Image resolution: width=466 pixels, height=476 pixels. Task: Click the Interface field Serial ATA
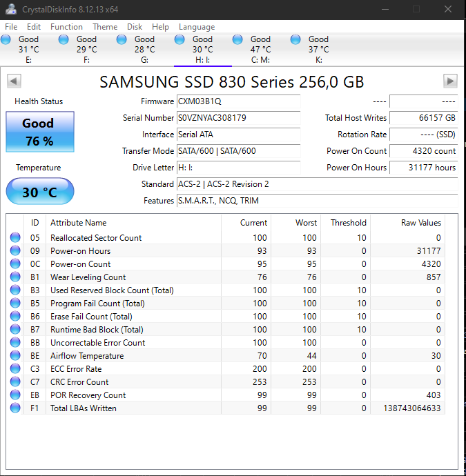pyautogui.click(x=238, y=135)
